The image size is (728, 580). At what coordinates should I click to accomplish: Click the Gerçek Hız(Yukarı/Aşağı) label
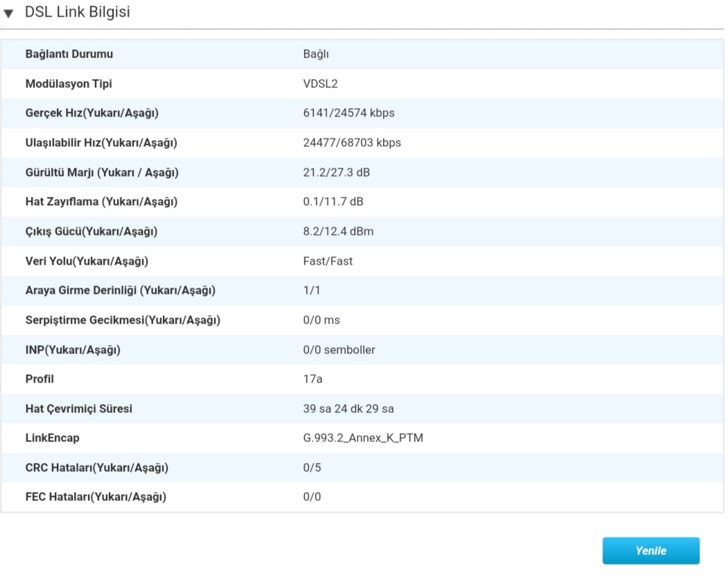point(92,114)
